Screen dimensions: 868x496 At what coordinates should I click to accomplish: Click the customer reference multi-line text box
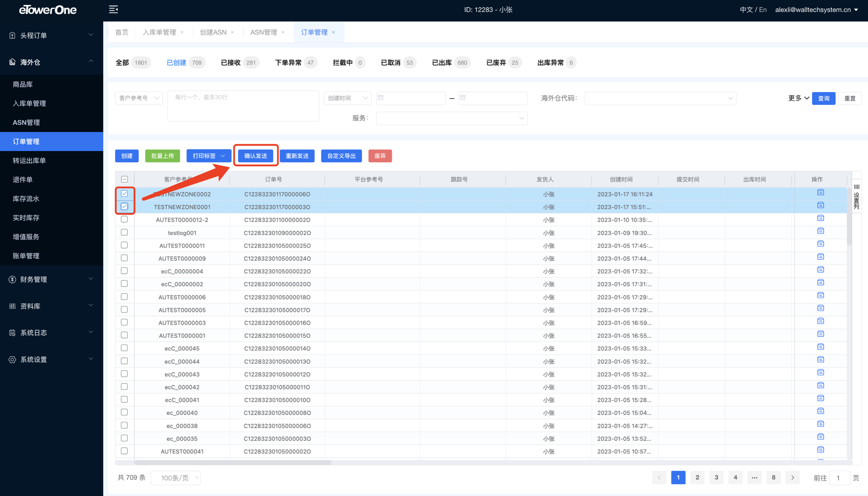click(x=243, y=106)
